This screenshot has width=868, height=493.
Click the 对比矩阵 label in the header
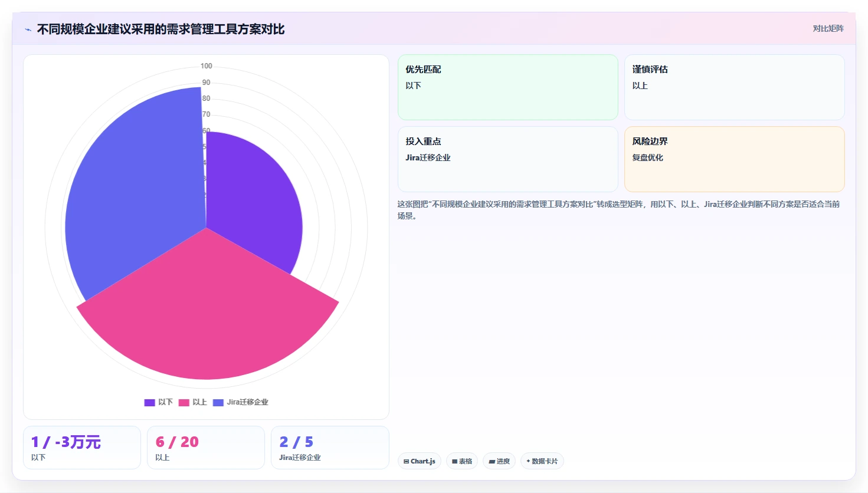(828, 28)
